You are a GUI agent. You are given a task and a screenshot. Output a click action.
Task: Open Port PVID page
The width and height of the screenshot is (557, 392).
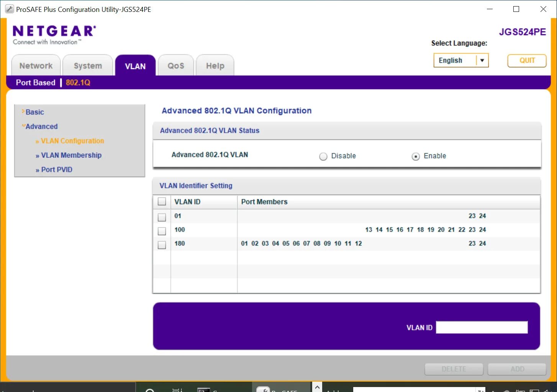point(56,169)
